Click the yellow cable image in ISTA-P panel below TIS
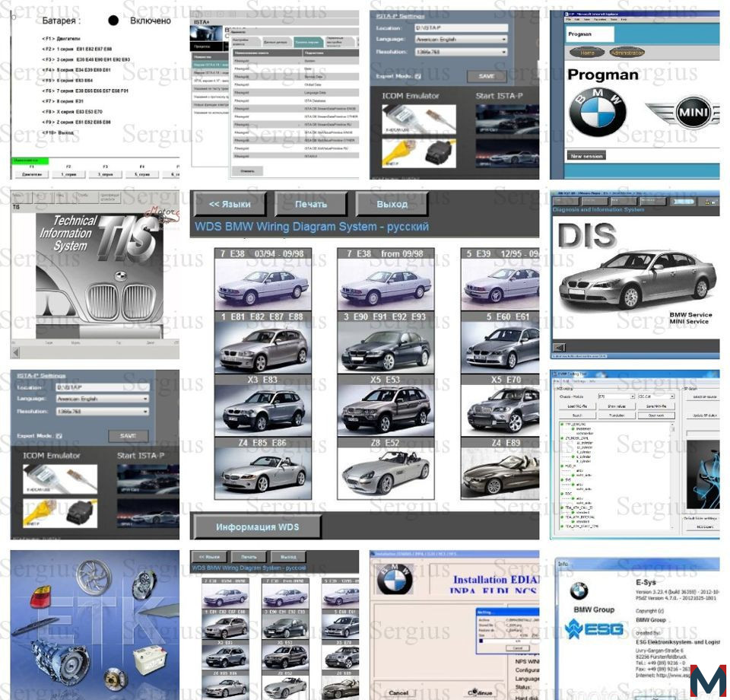This screenshot has height=700, width=730. 60,514
